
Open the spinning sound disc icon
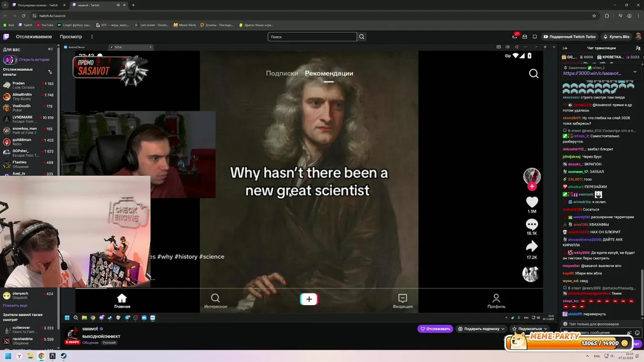click(530, 274)
